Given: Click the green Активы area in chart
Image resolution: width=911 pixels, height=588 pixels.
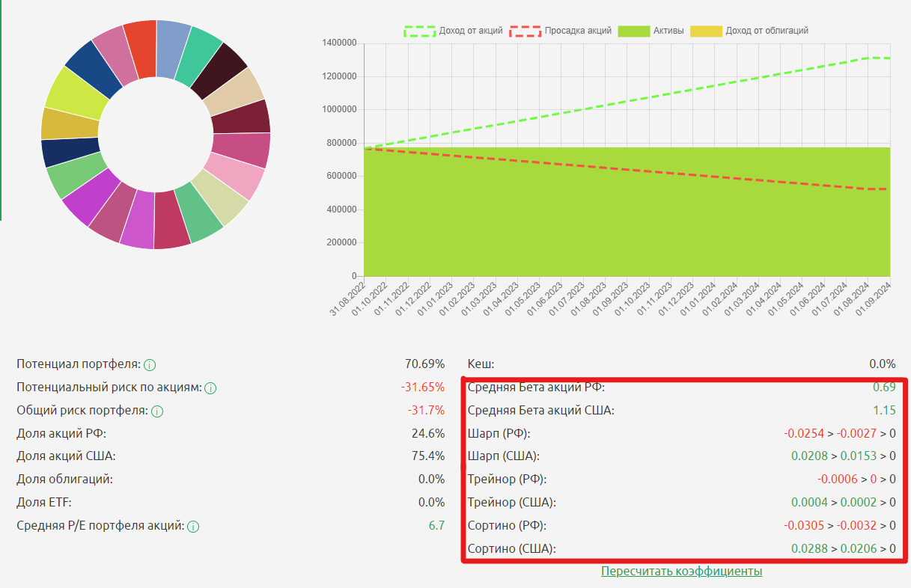Looking at the screenshot, I should tap(627, 224).
